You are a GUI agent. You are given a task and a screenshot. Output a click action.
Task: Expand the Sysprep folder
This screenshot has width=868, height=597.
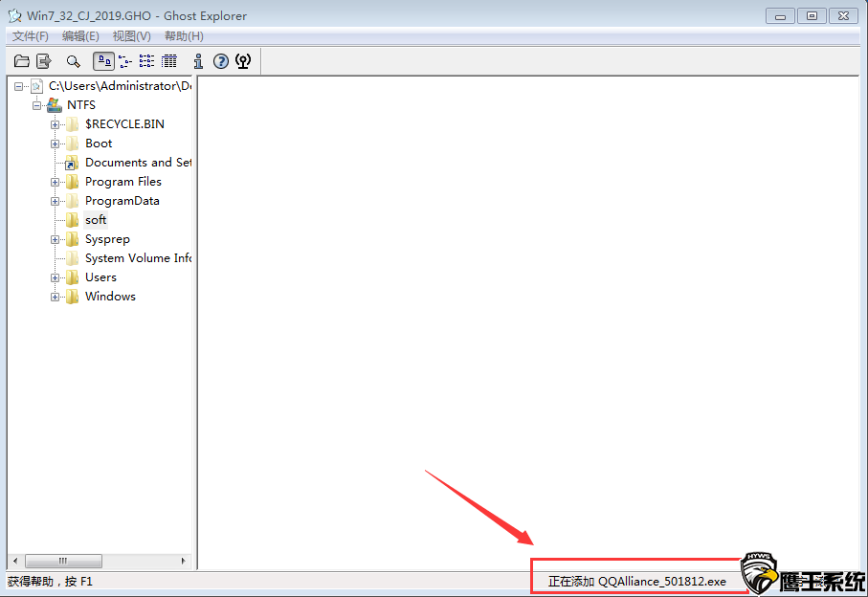(55, 239)
